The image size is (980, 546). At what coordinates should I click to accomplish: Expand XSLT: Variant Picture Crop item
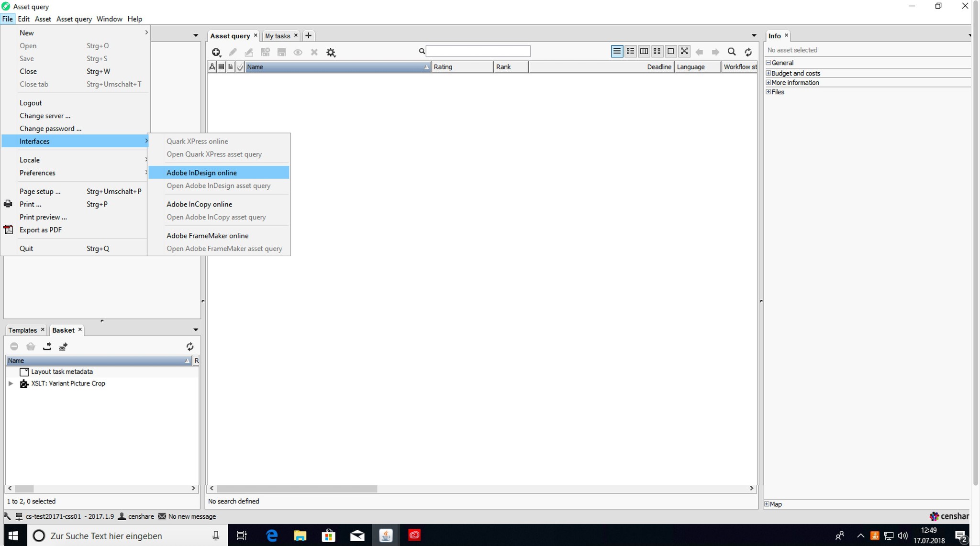click(x=11, y=383)
